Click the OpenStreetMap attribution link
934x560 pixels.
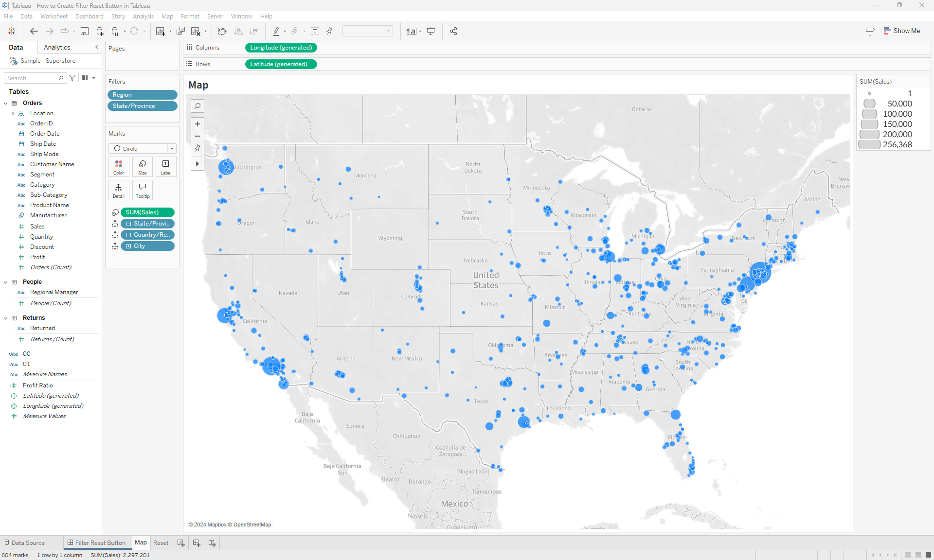[252, 525]
